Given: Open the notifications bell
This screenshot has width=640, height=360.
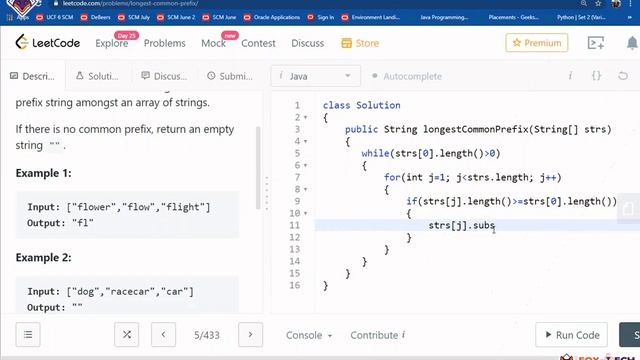Looking at the screenshot, I should 632,43.
